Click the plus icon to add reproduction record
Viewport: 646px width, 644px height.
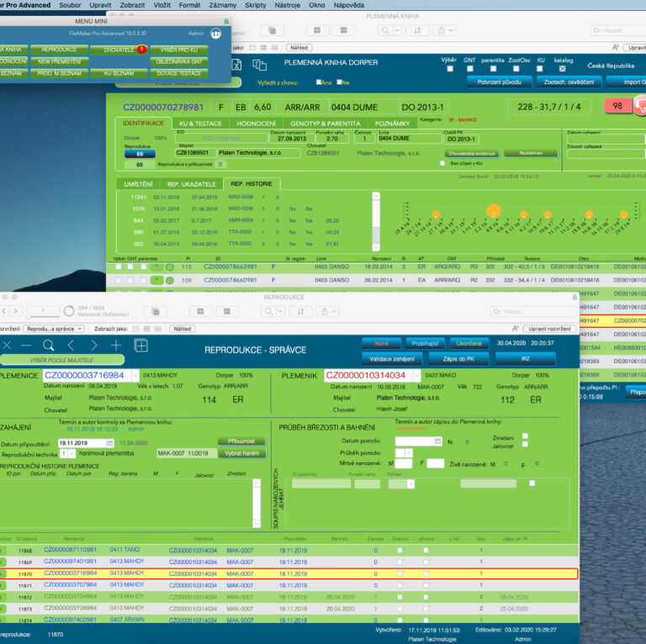[x=116, y=346]
